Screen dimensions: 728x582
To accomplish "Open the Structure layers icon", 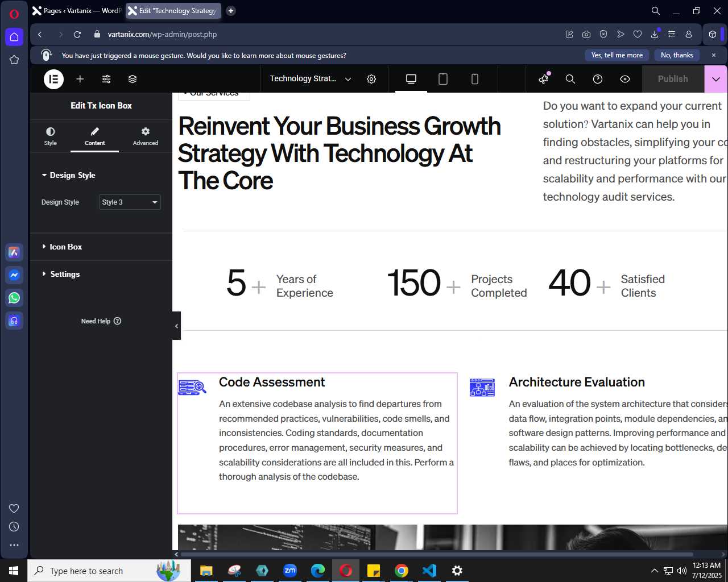I will [133, 79].
